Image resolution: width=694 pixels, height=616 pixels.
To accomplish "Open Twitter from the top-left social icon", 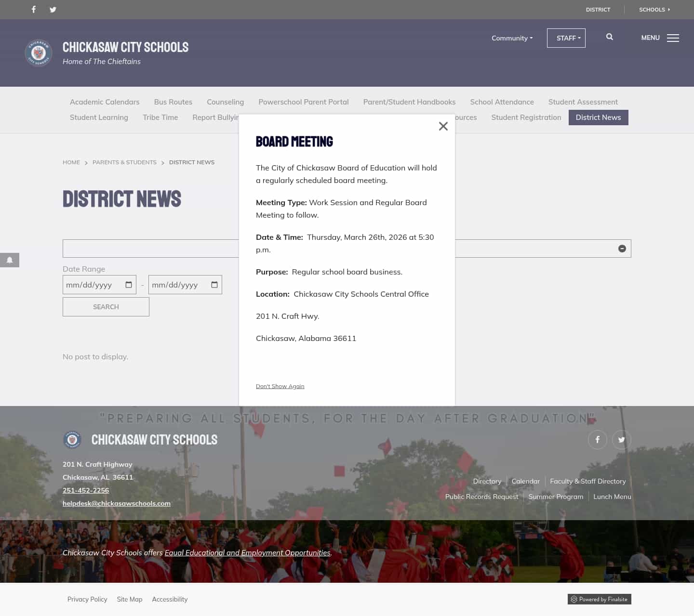I will pos(53,9).
